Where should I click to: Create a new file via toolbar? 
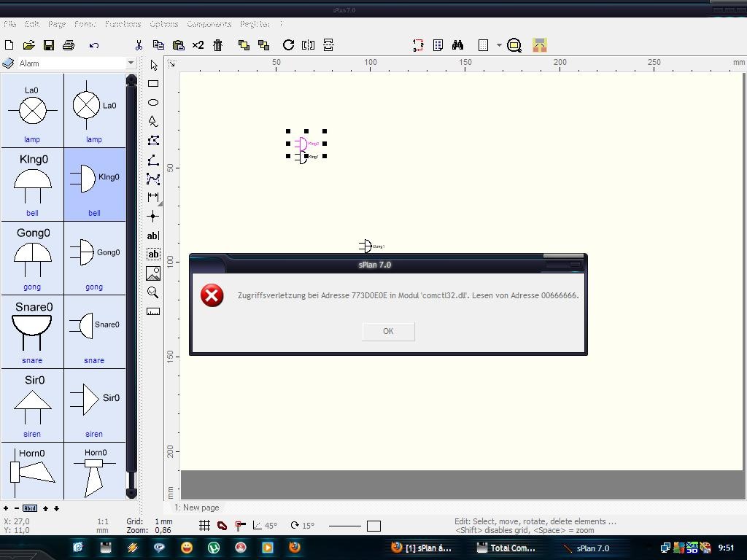[x=9, y=45]
